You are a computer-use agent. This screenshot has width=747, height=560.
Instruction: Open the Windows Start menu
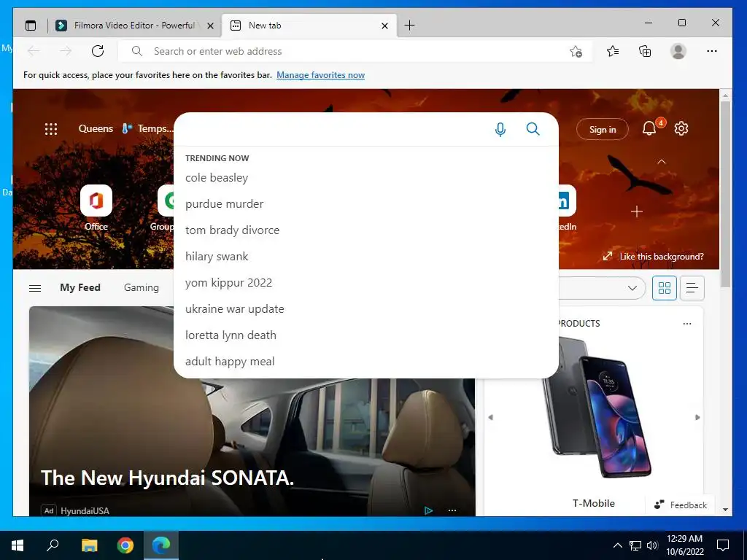18,545
